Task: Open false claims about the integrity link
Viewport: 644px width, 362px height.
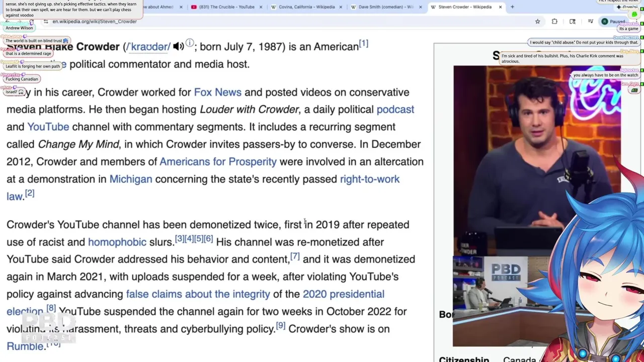Action: tap(198, 294)
